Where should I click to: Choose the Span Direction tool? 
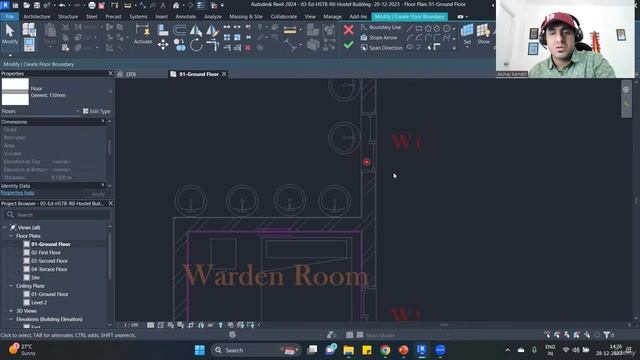381,48
